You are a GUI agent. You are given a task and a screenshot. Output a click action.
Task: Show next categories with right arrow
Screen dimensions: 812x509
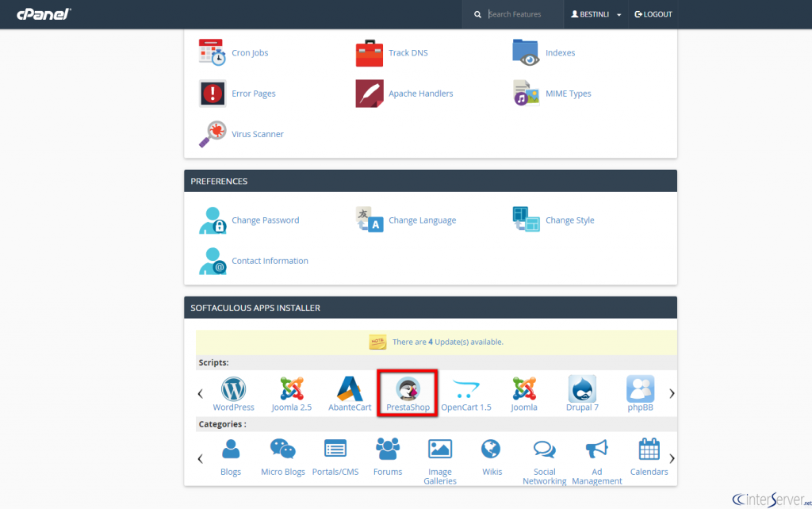672,459
